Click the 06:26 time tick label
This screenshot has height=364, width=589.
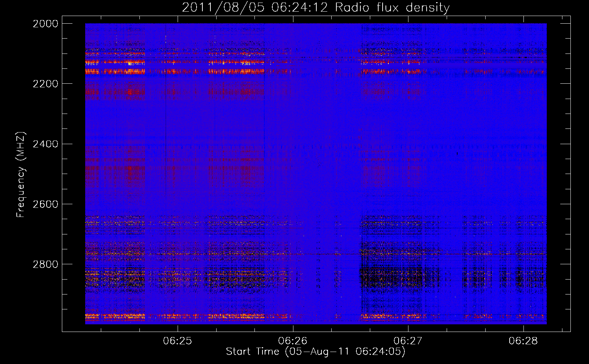click(x=293, y=341)
